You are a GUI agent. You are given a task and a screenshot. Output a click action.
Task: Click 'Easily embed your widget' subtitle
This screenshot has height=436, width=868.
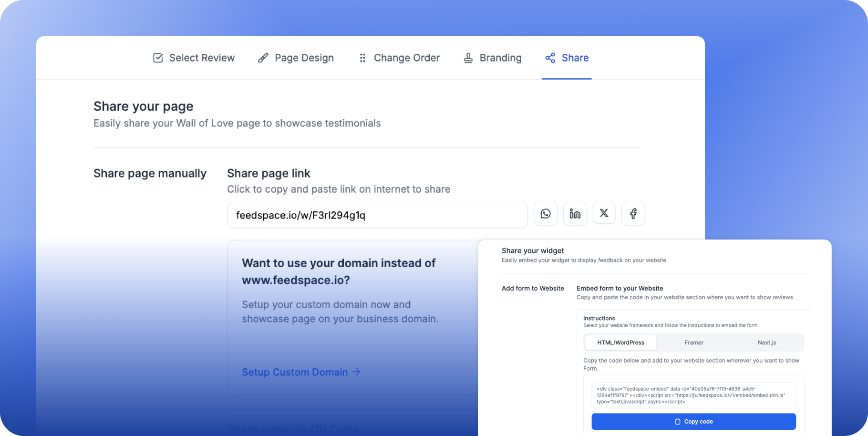pyautogui.click(x=584, y=260)
